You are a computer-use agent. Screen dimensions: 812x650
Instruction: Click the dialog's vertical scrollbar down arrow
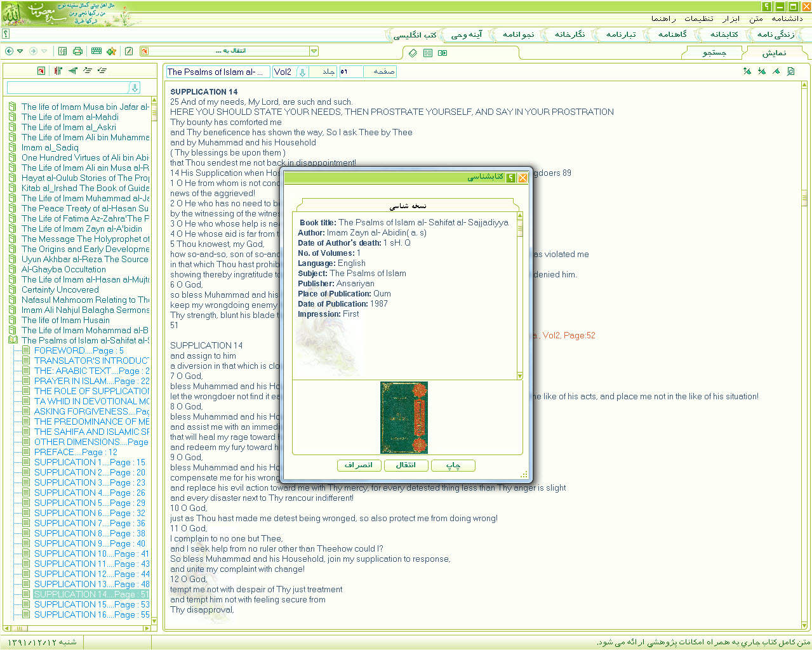[519, 376]
